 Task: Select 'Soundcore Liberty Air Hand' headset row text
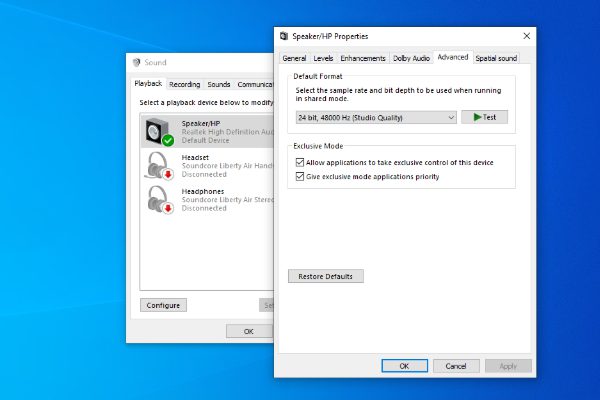pos(228,166)
